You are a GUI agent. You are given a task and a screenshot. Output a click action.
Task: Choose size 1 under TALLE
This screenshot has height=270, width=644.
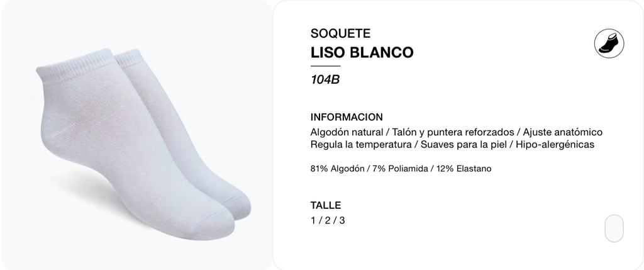pyautogui.click(x=313, y=221)
